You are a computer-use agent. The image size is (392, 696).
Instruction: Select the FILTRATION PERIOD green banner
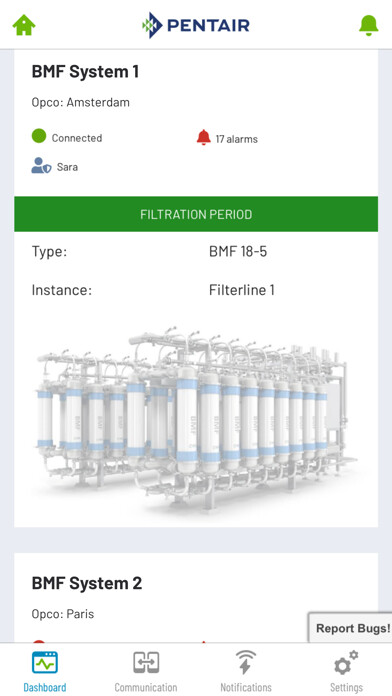pos(196,214)
